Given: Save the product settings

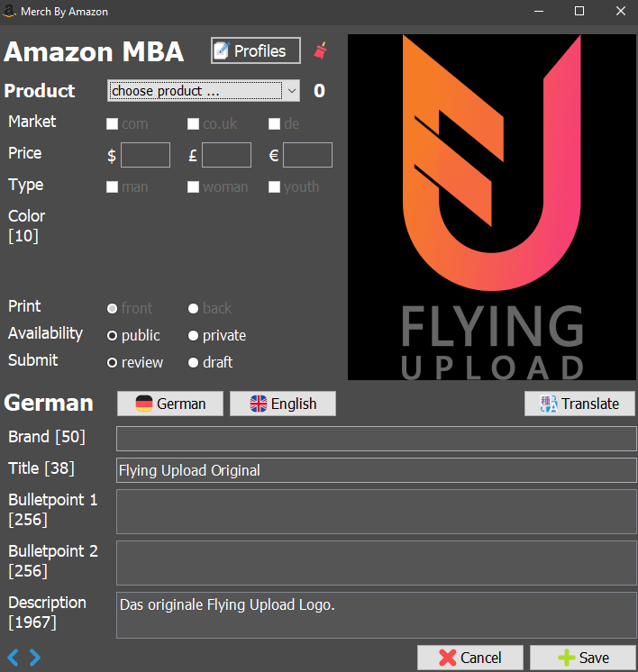Looking at the screenshot, I should point(583,658).
